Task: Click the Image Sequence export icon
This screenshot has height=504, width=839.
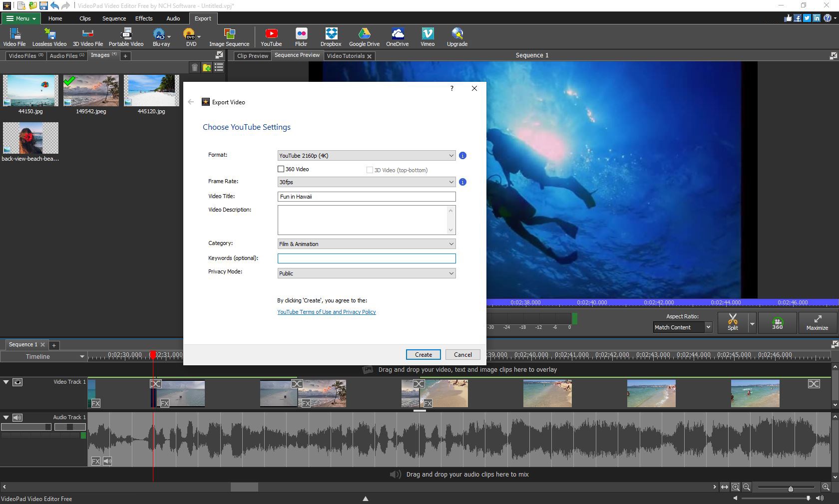Action: pyautogui.click(x=229, y=36)
